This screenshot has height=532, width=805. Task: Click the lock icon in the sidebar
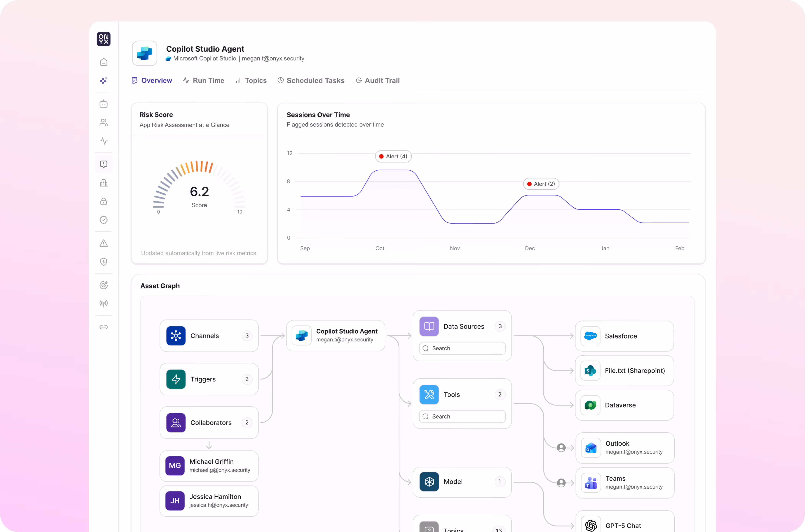104,202
